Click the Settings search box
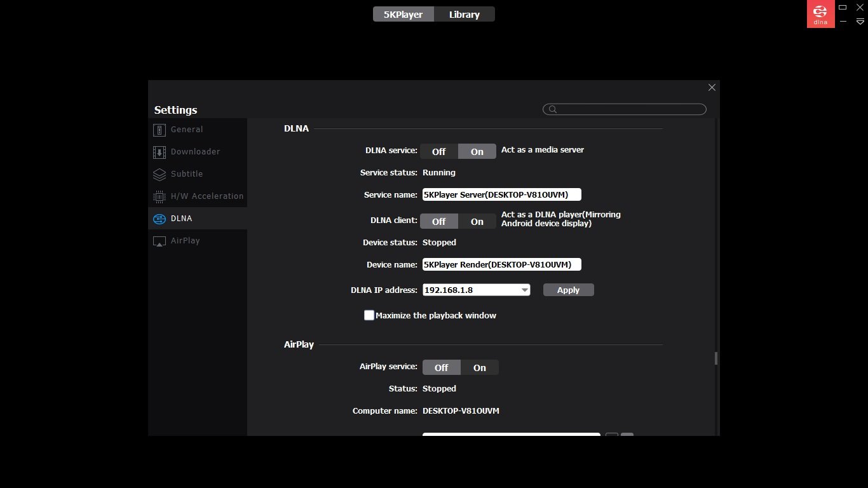 coord(625,109)
